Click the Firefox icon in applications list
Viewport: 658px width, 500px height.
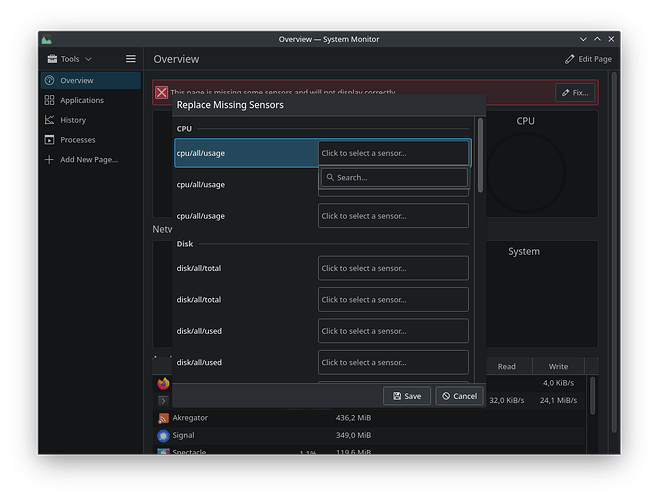(163, 383)
